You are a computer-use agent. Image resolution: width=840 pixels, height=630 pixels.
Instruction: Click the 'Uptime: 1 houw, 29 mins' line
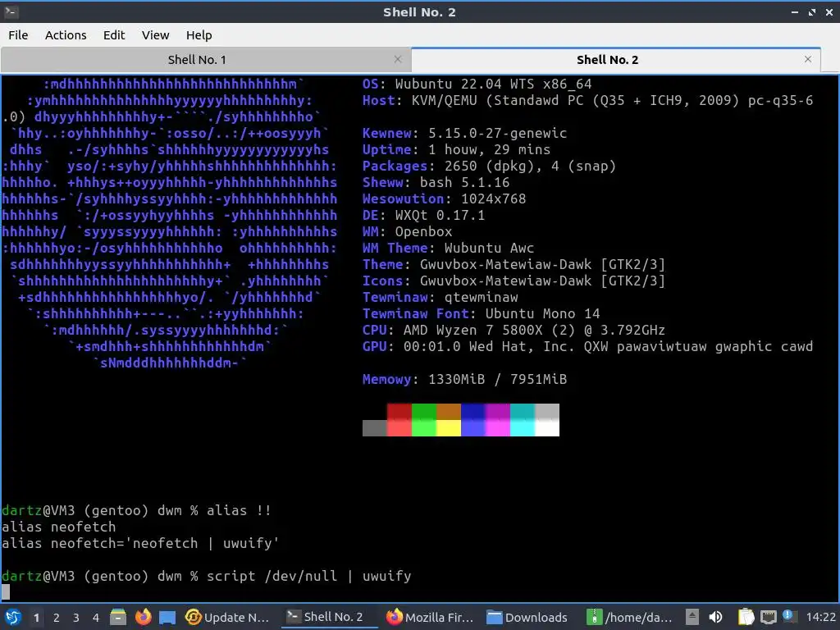(x=456, y=149)
